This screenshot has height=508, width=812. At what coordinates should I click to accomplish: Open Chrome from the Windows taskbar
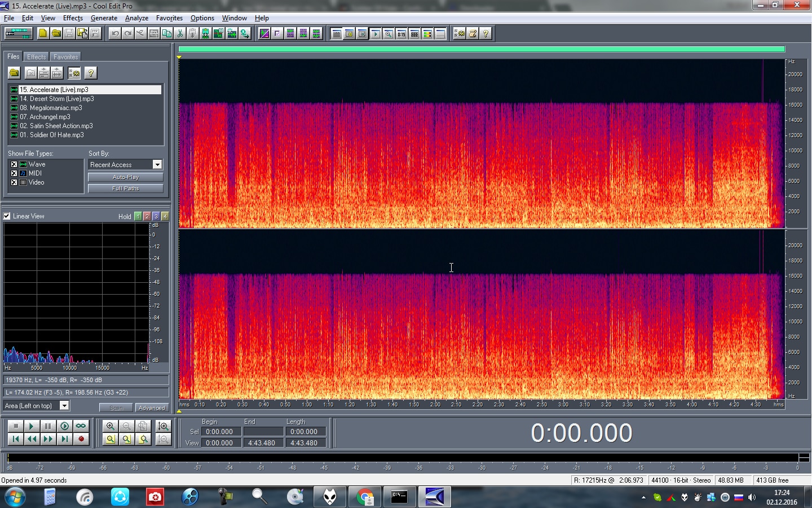[x=365, y=497]
